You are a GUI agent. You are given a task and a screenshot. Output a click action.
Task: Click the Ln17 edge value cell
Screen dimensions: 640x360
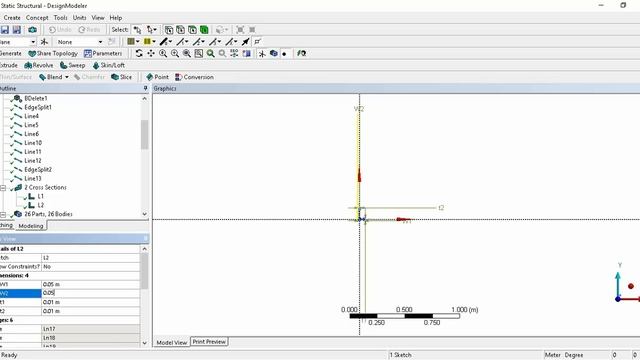(x=91, y=329)
